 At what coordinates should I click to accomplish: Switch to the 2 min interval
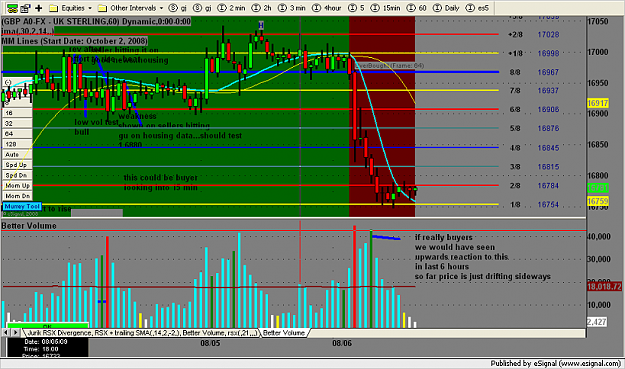coord(231,8)
